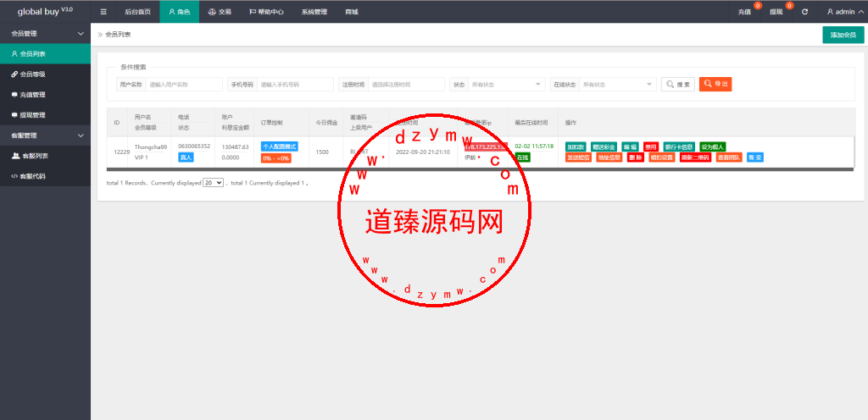Click the 订单控制 column header

(271, 122)
